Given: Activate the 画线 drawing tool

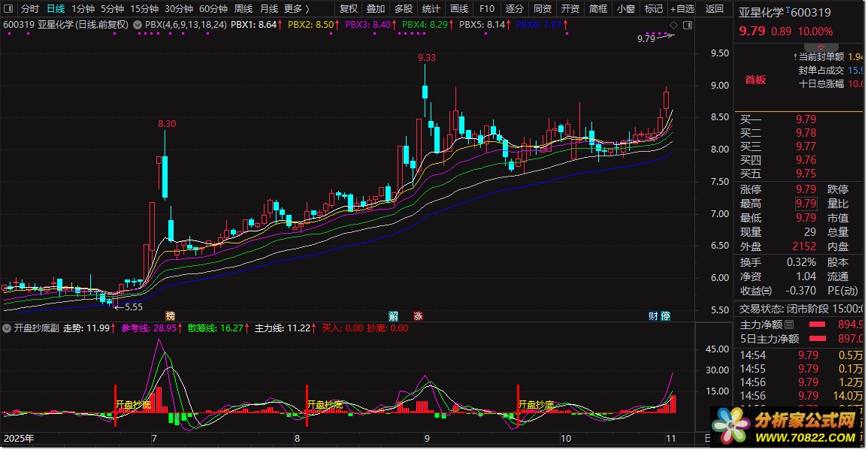Looking at the screenshot, I should pyautogui.click(x=459, y=9).
